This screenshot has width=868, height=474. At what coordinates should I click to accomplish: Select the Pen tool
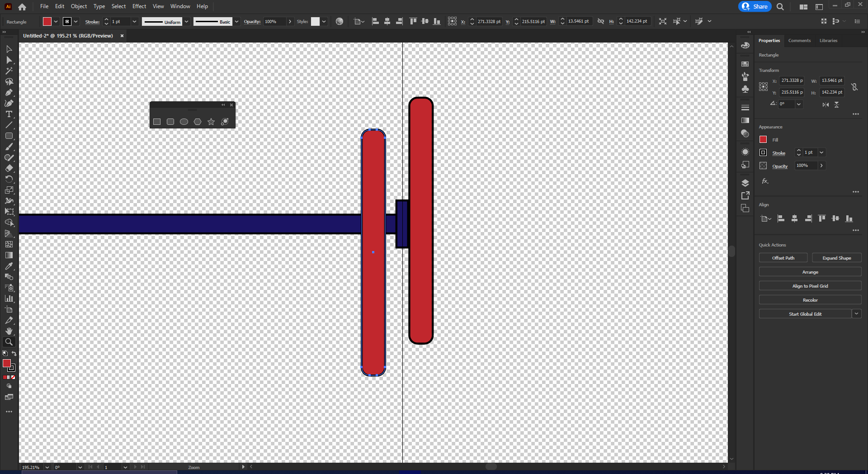(x=9, y=93)
